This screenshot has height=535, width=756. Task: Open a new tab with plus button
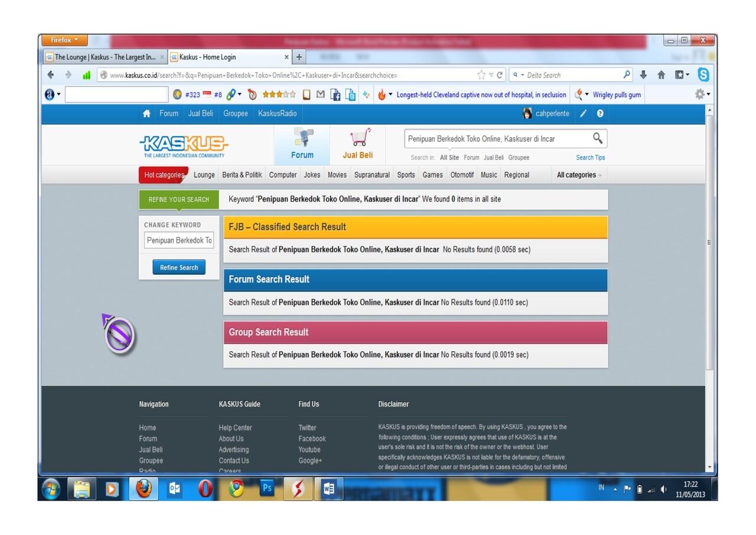point(299,57)
